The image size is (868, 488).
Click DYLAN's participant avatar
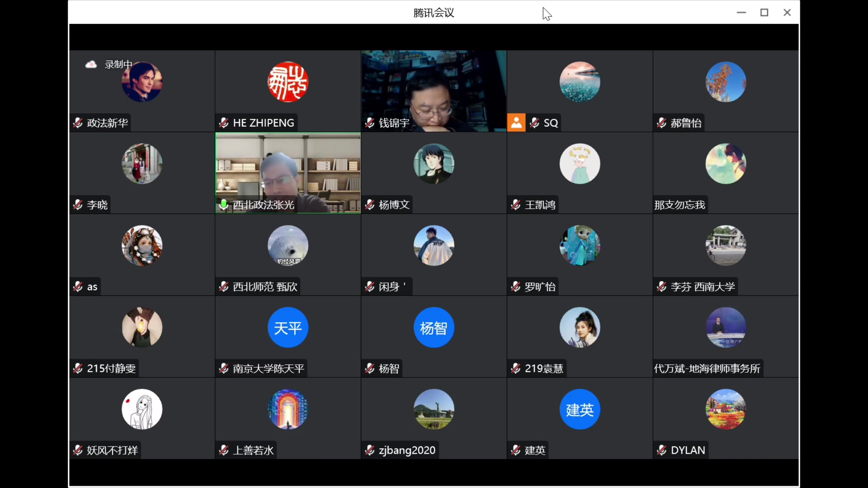[726, 409]
